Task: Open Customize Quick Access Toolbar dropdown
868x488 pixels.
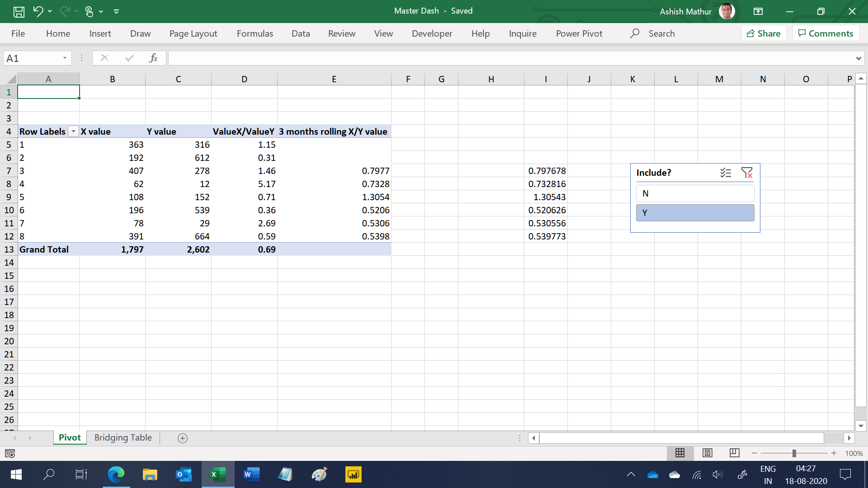Action: (116, 11)
